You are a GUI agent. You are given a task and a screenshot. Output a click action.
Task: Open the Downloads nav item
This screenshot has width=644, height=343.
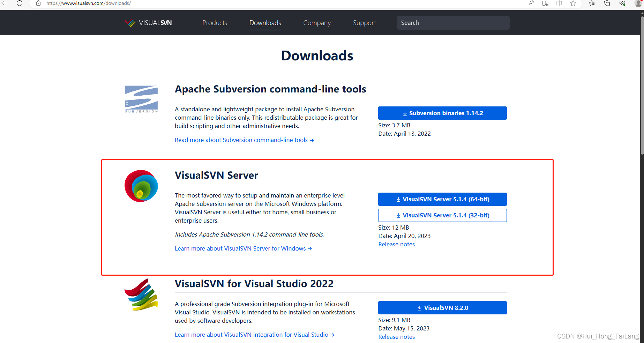pos(265,23)
